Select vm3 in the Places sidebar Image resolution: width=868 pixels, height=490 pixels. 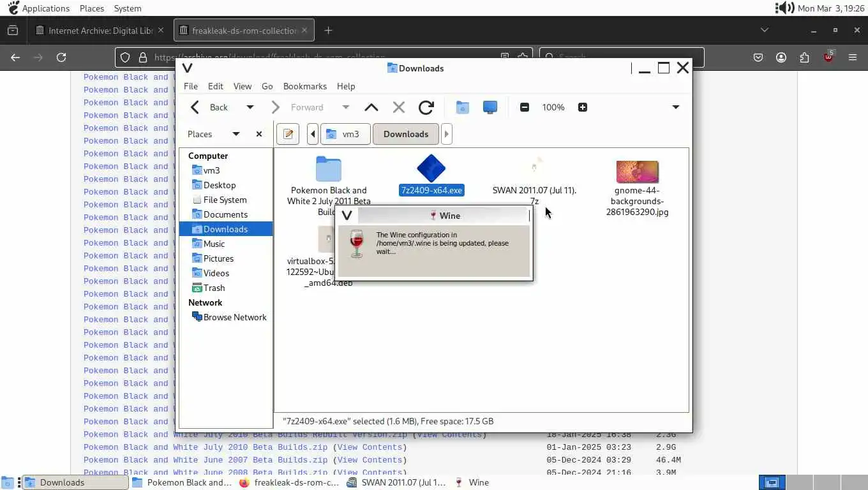click(x=226, y=170)
